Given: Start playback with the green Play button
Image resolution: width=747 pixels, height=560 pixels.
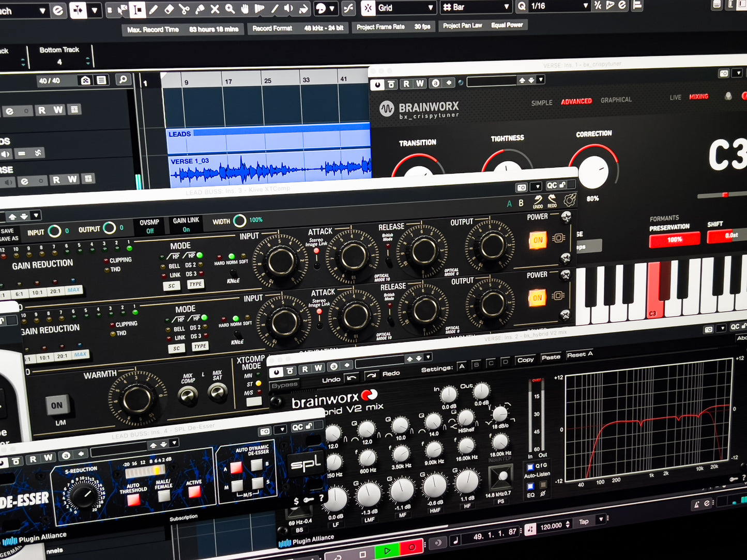Looking at the screenshot, I should point(387,550).
